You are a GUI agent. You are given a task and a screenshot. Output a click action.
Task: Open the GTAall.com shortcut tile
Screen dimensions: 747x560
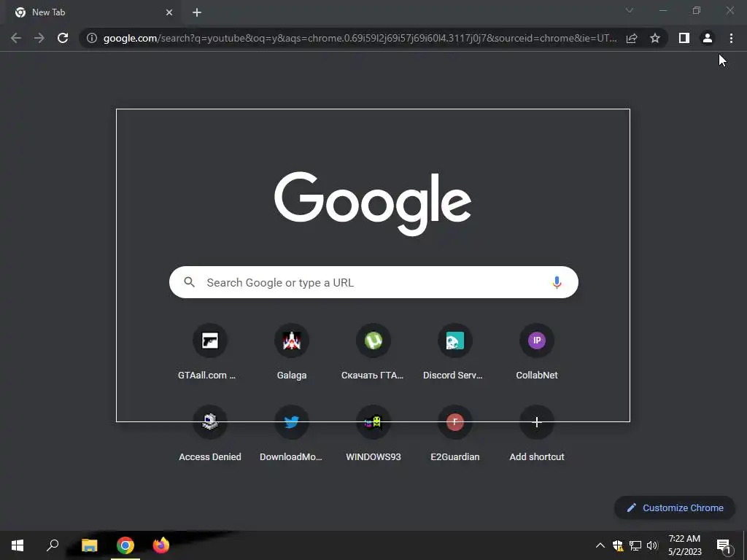pyautogui.click(x=209, y=352)
